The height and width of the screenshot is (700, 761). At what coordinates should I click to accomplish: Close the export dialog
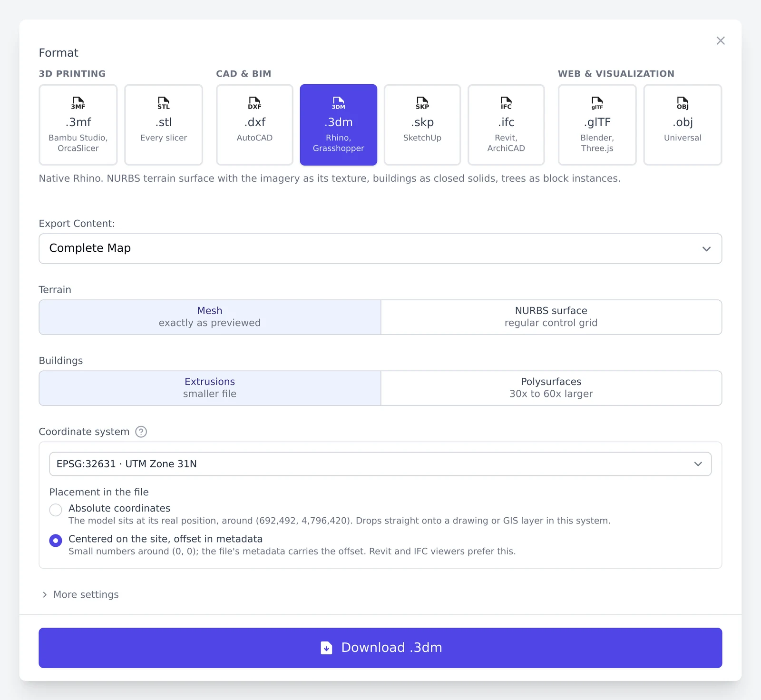click(x=721, y=41)
